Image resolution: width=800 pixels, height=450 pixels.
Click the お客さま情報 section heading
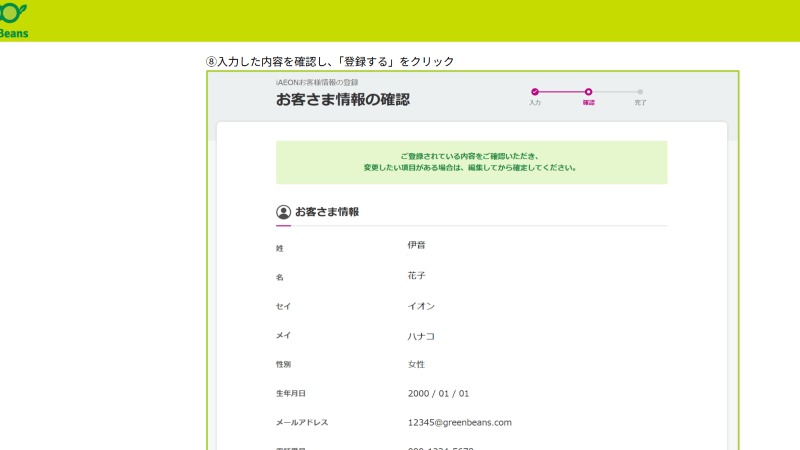pos(327,212)
